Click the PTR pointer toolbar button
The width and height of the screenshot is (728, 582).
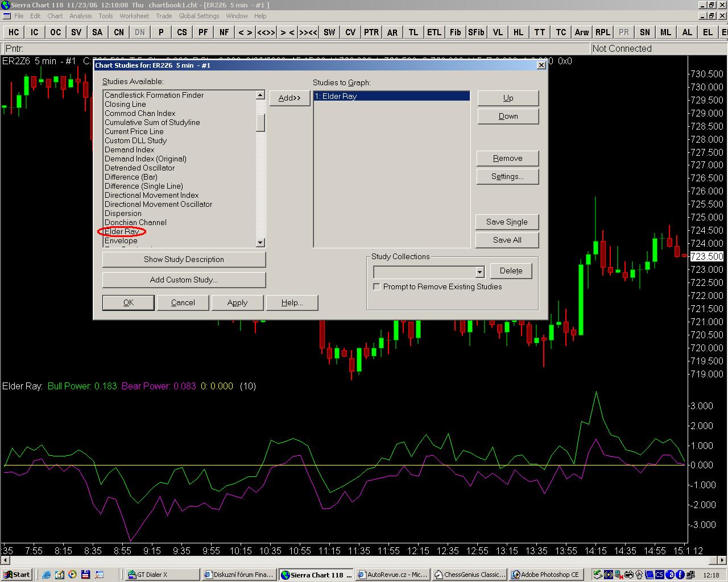pyautogui.click(x=371, y=32)
